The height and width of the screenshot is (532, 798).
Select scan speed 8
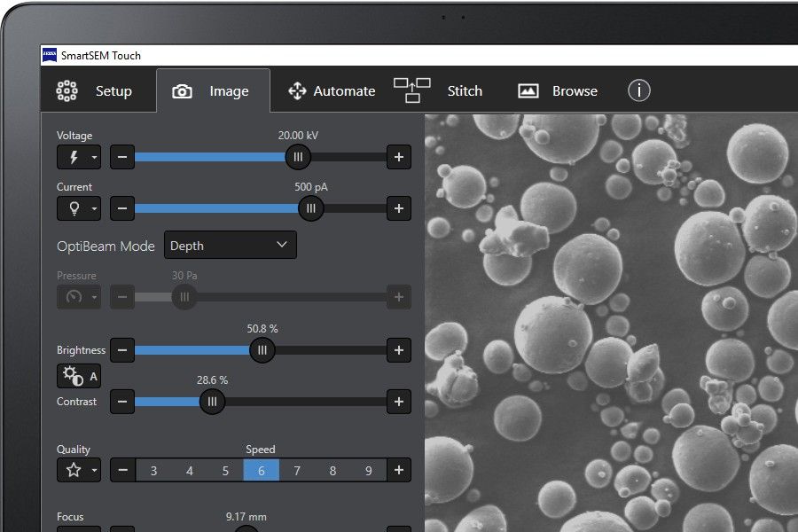tap(332, 470)
